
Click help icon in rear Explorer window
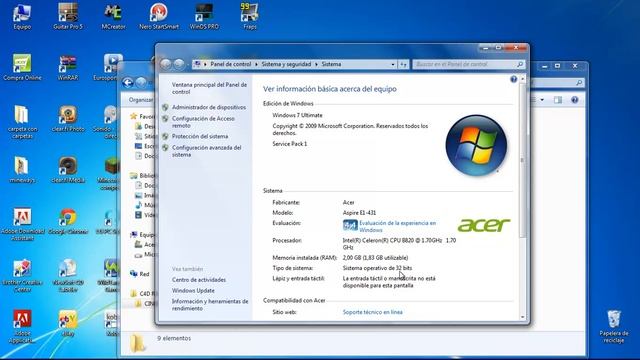pyautogui.click(x=574, y=100)
